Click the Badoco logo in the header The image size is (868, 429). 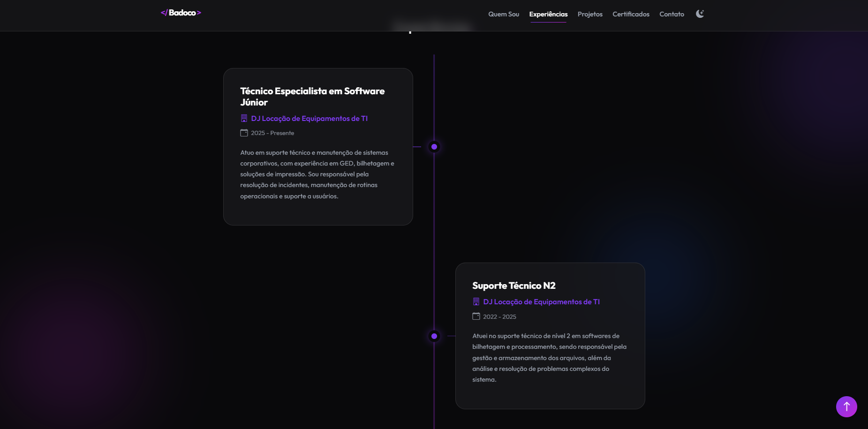tap(181, 13)
